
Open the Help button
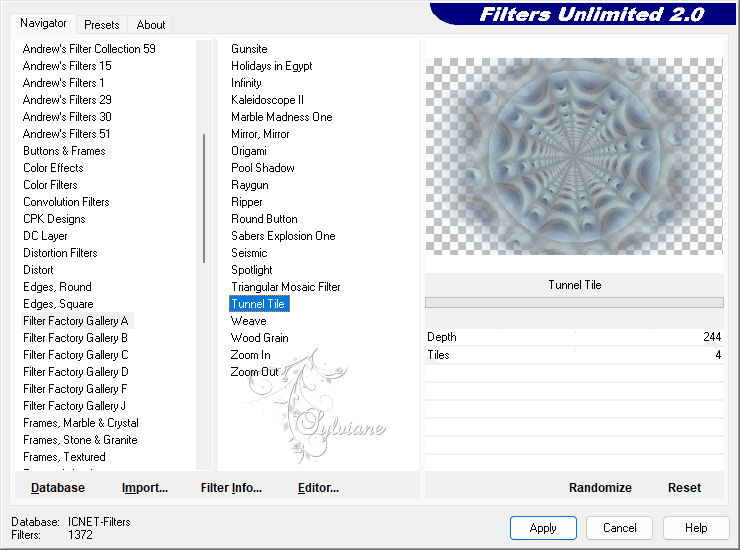pos(696,527)
